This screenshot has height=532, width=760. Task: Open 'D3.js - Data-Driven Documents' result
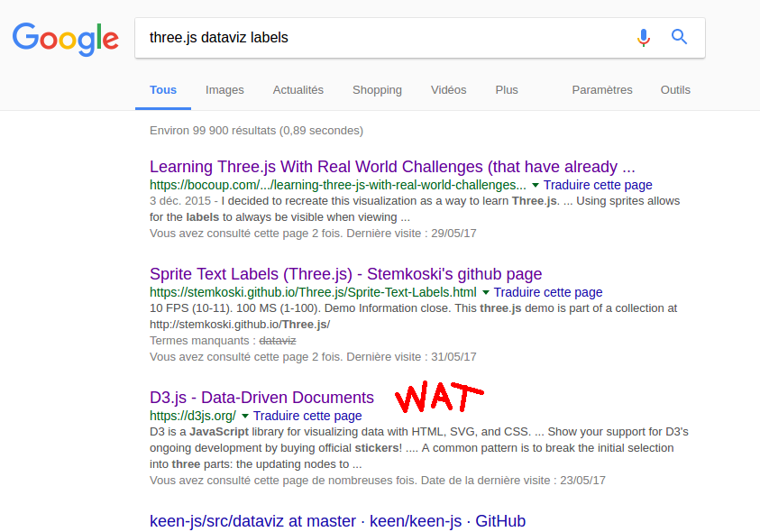tap(261, 398)
